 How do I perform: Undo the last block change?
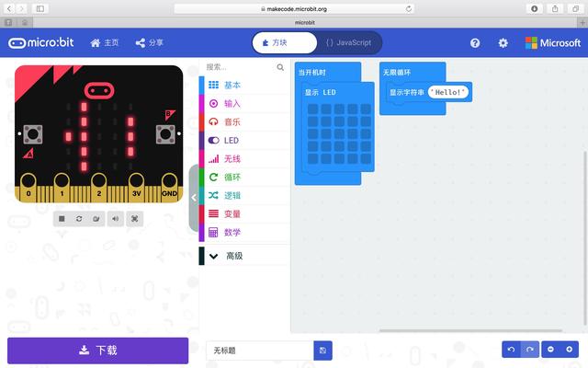(x=511, y=350)
